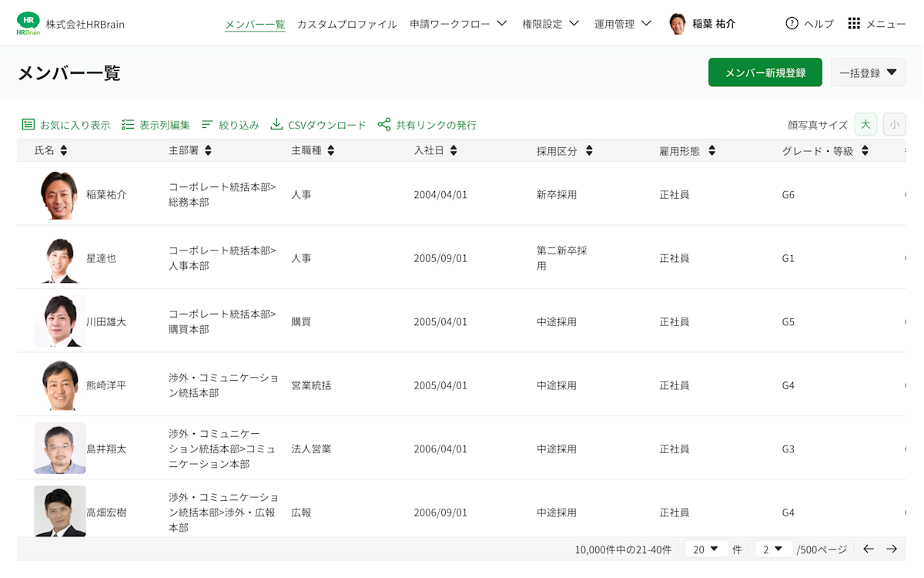
Task: Open help using the question mark icon
Action: click(792, 23)
